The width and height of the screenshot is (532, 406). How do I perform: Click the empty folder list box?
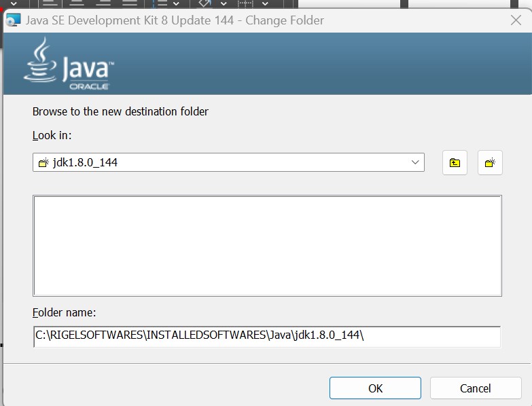pos(266,246)
